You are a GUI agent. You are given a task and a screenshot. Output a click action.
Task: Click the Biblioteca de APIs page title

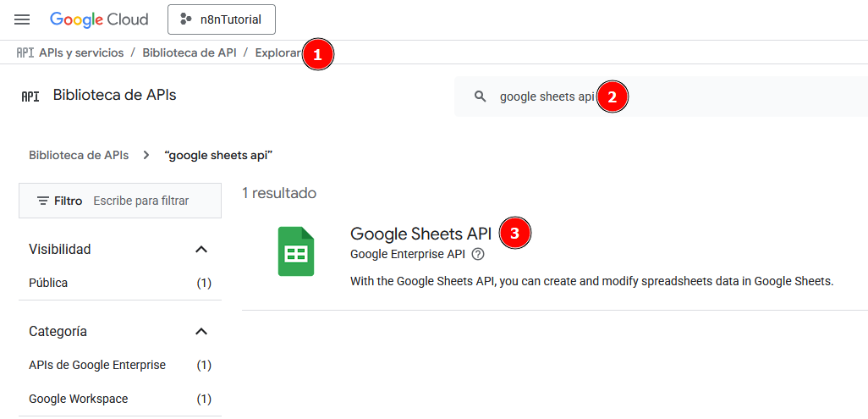(114, 96)
